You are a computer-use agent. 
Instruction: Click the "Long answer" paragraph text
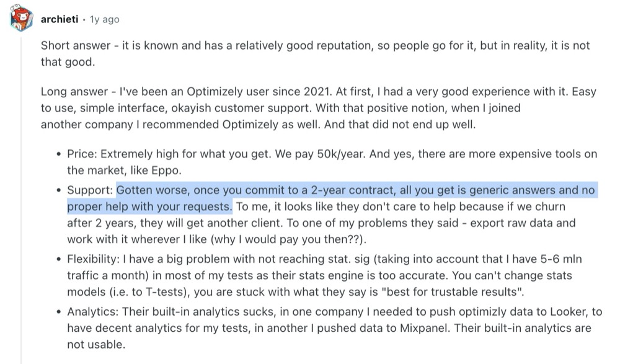tap(318, 108)
